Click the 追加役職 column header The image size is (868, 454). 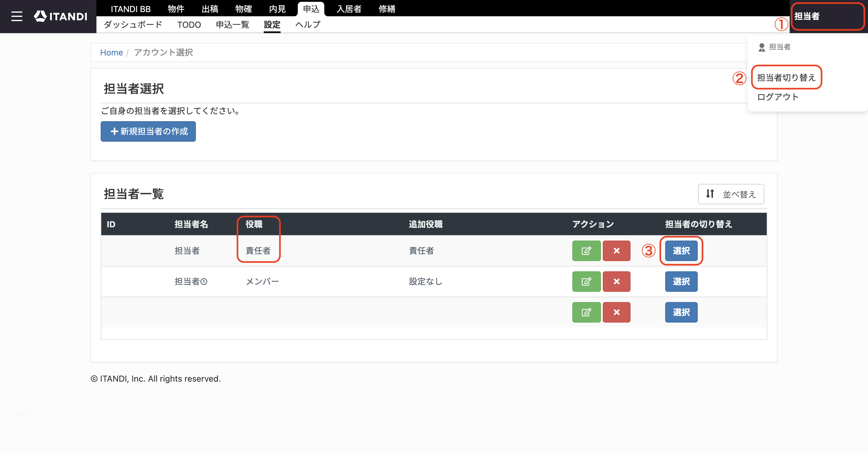pos(426,224)
